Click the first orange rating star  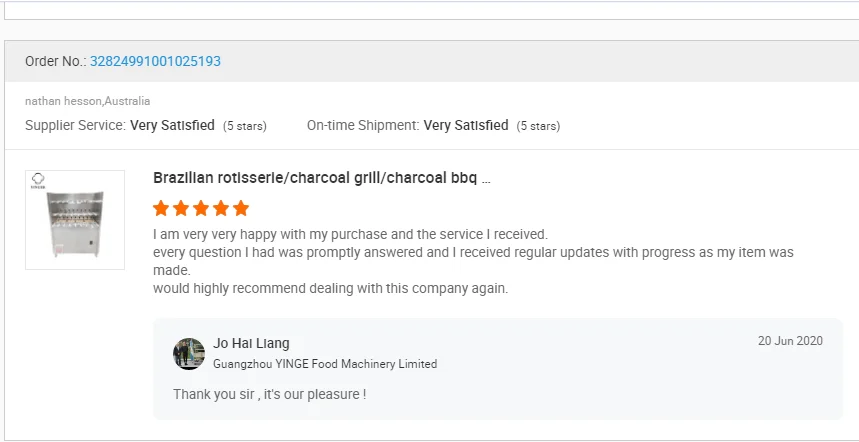pos(161,209)
